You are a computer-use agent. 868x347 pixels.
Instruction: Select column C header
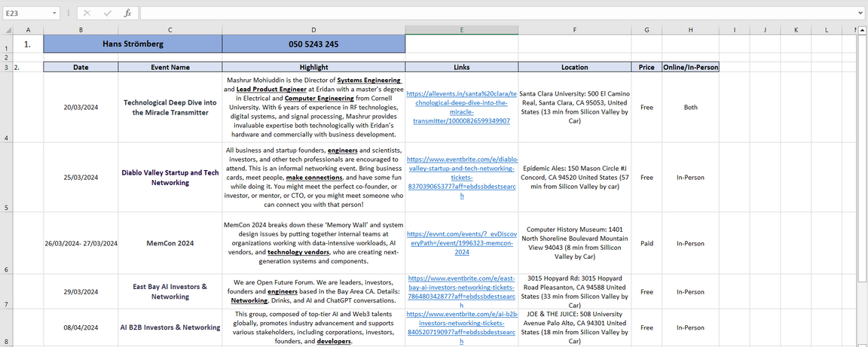[170, 30]
